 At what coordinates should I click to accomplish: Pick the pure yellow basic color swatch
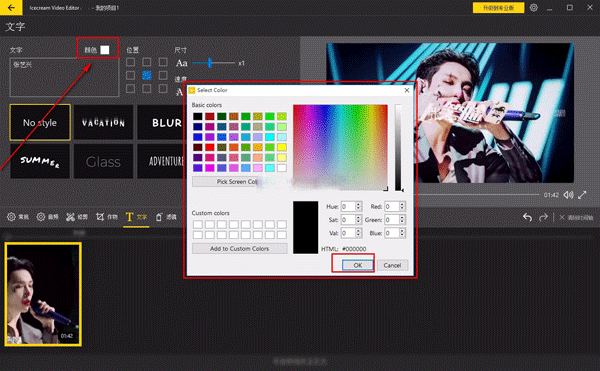coord(282,147)
